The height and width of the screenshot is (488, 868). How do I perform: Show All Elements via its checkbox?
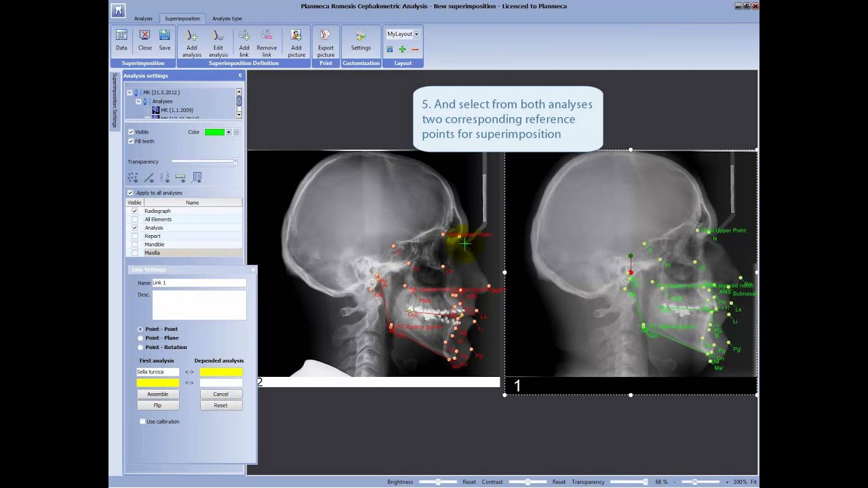click(135, 220)
